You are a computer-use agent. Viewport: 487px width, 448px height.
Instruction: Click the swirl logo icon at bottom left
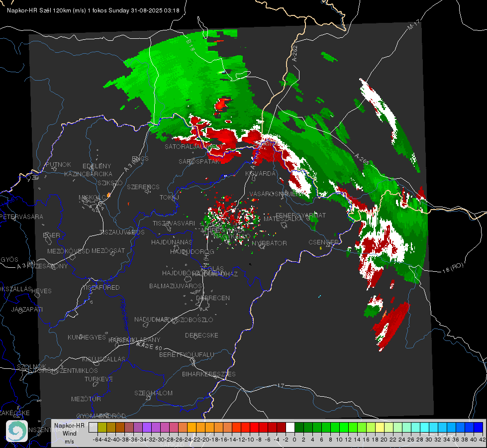[17, 431]
